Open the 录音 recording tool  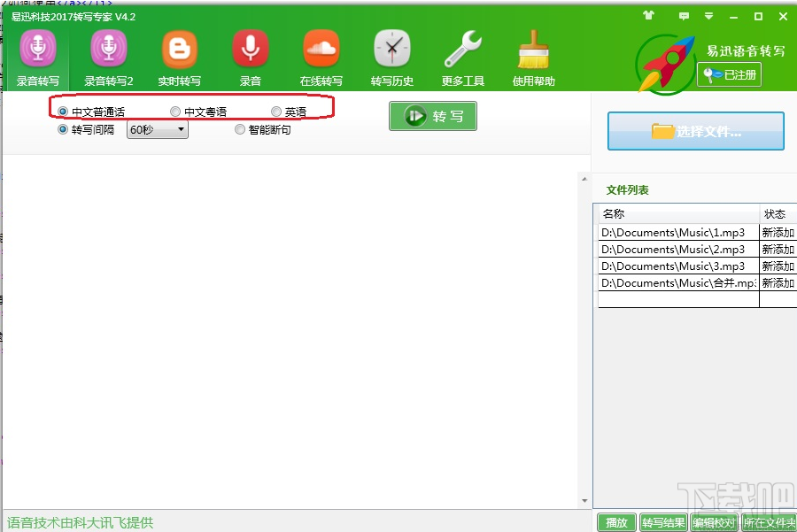tap(250, 58)
